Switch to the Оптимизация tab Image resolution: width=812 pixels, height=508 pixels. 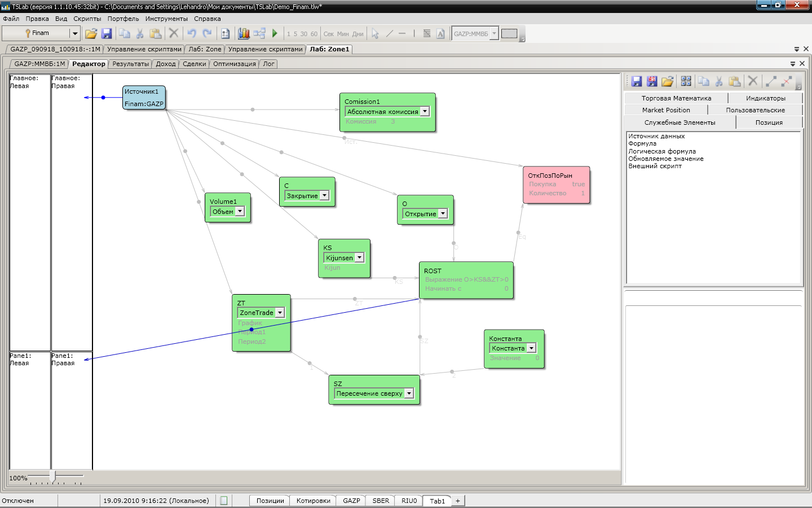click(x=234, y=64)
